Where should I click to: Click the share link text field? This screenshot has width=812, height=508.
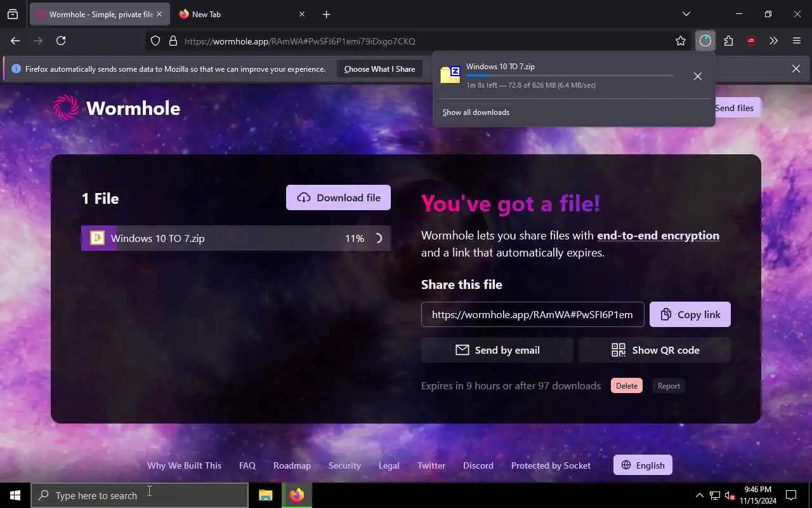(533, 314)
